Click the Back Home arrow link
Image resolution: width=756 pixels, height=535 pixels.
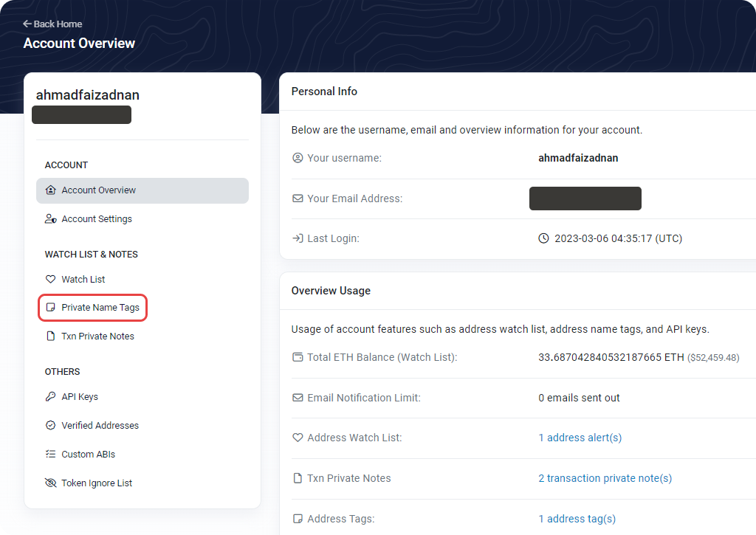click(52, 24)
